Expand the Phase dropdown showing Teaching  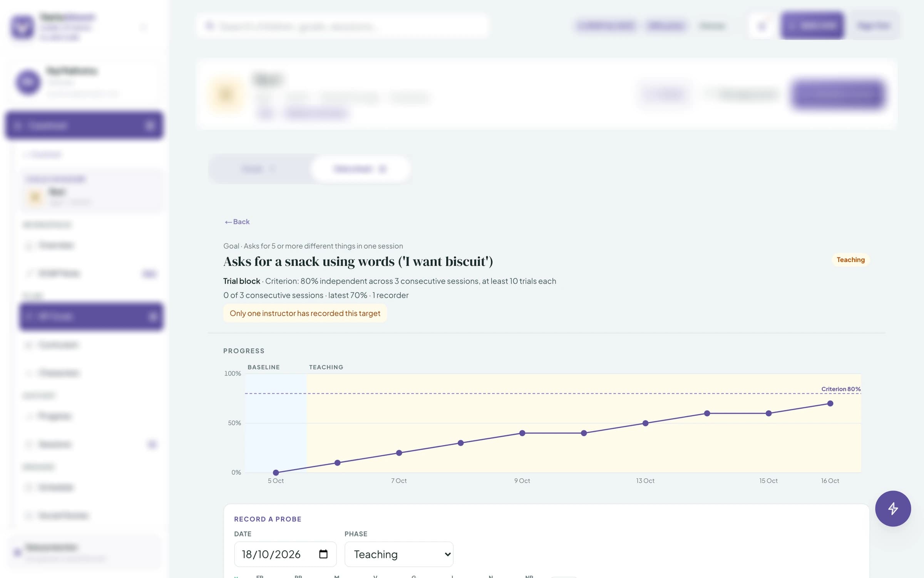point(399,554)
